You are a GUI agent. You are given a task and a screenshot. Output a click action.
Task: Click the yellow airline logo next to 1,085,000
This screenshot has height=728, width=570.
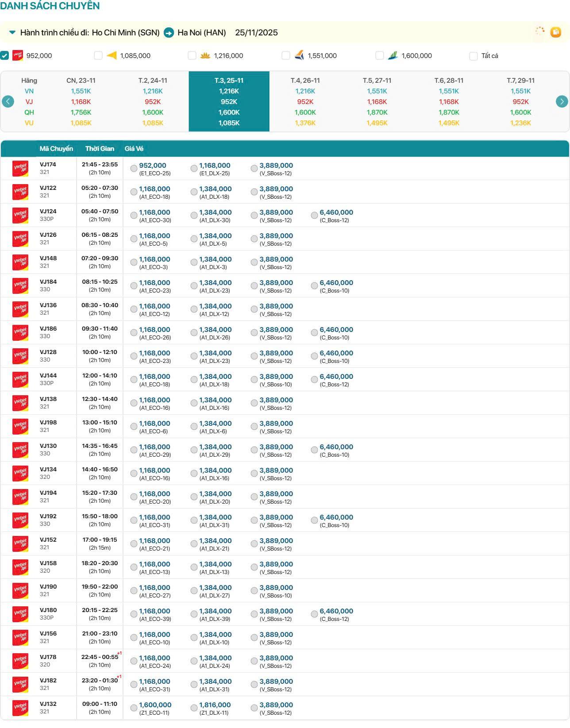[112, 55]
